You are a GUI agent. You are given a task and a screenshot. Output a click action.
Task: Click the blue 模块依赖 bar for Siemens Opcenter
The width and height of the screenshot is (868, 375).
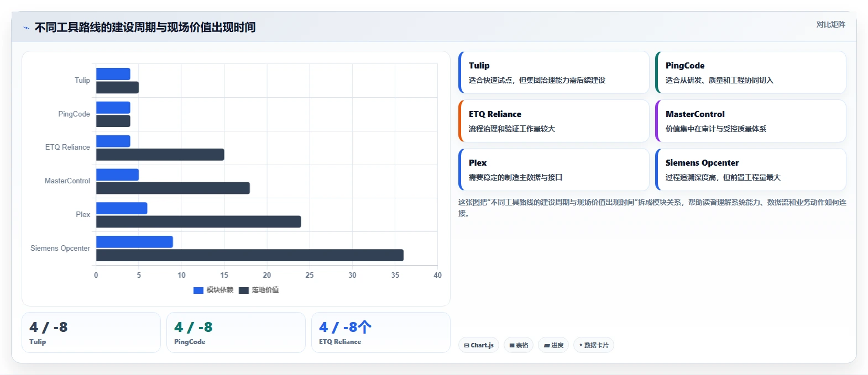[134, 242]
